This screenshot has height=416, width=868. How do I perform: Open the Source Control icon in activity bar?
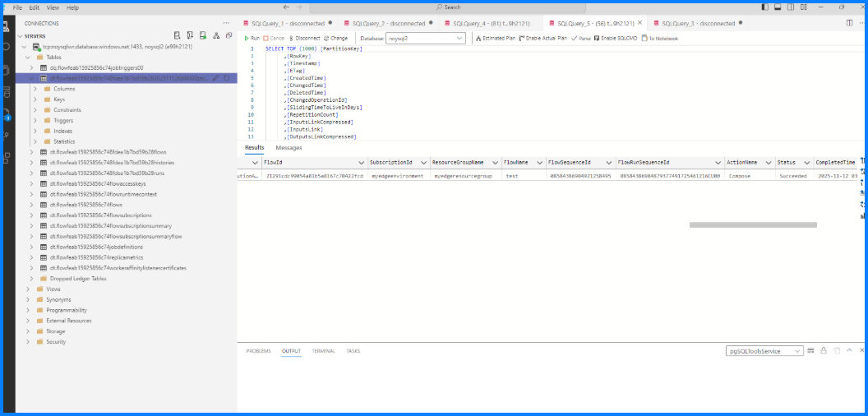[x=7, y=136]
